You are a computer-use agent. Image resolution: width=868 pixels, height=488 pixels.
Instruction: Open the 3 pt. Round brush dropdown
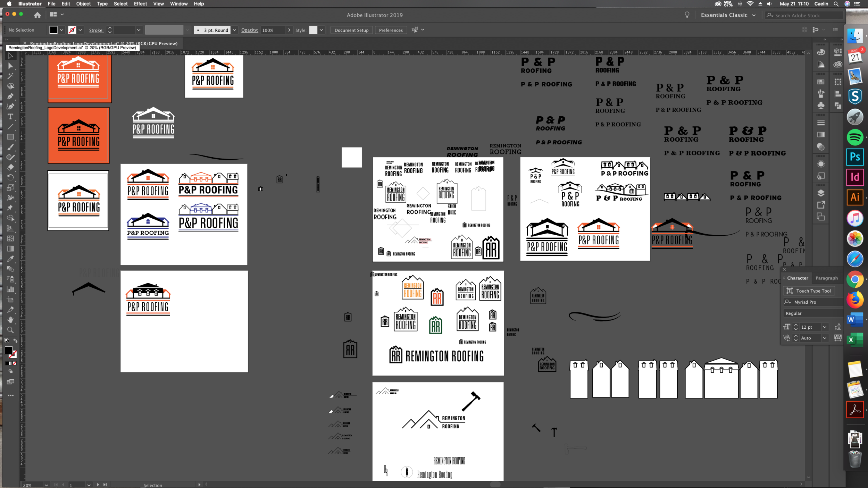(x=234, y=30)
